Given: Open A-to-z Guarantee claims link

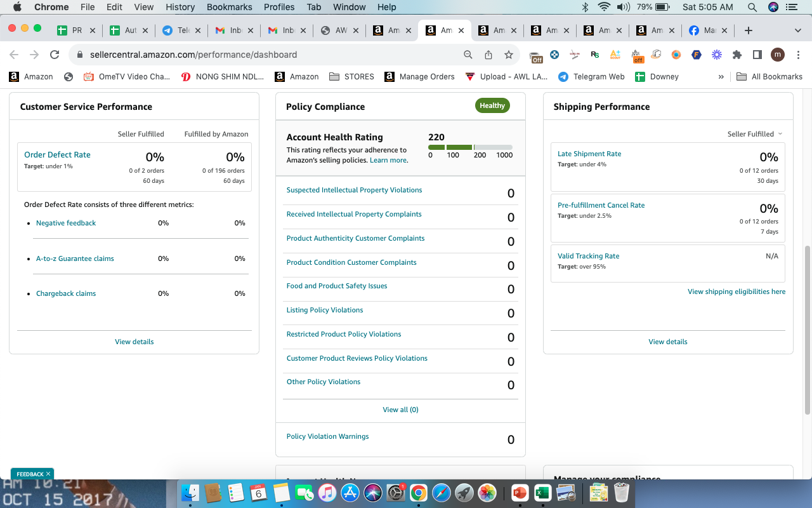Looking at the screenshot, I should pyautogui.click(x=75, y=258).
